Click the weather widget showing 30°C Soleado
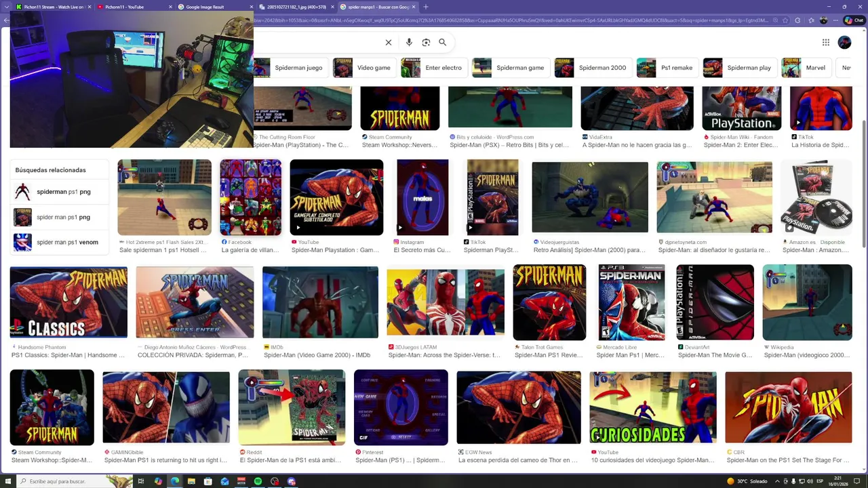Image resolution: width=868 pixels, height=488 pixels. point(747,481)
